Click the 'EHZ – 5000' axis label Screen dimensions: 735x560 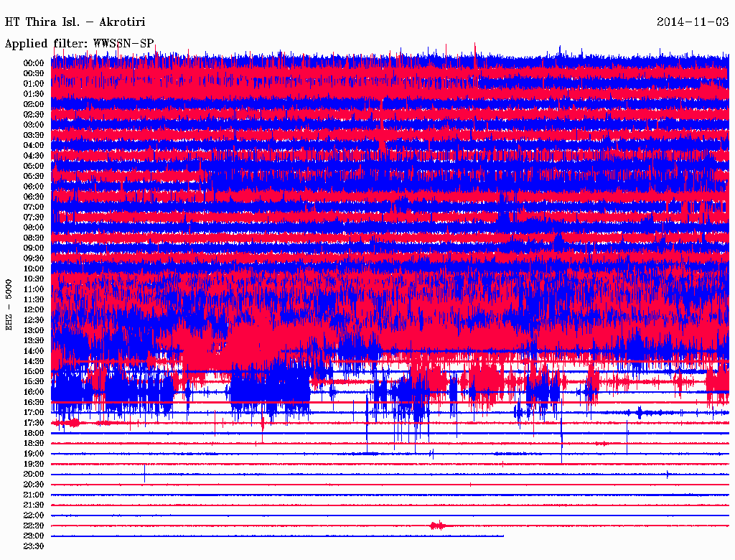pos(9,305)
